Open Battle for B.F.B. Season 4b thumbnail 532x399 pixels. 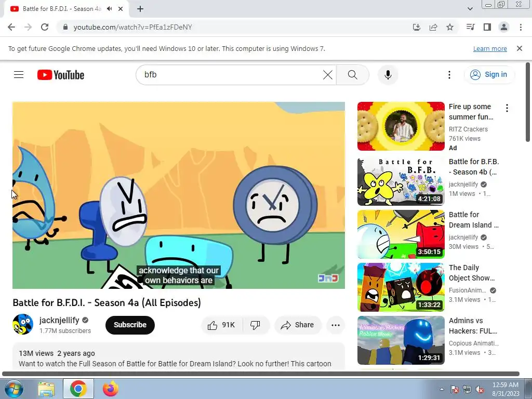(401, 181)
